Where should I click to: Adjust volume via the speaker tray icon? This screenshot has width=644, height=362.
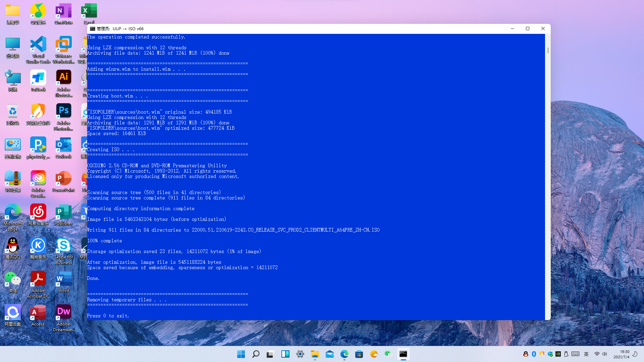[604, 354]
